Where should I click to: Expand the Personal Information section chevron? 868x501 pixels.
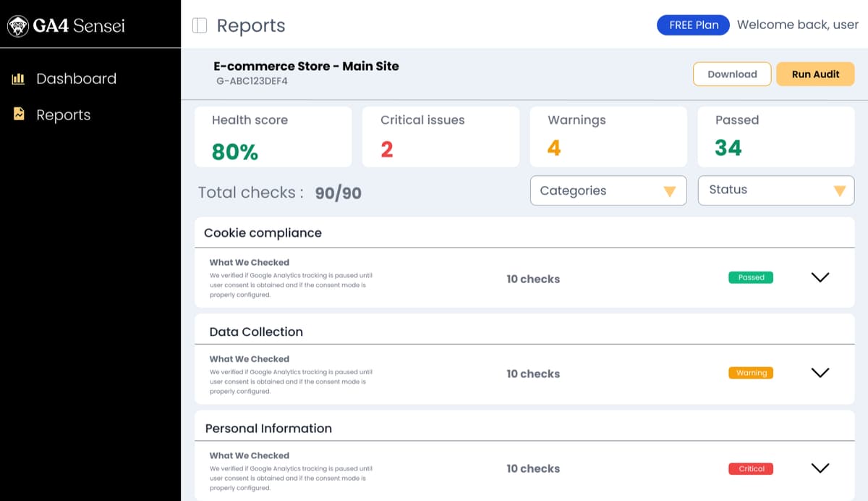(820, 468)
